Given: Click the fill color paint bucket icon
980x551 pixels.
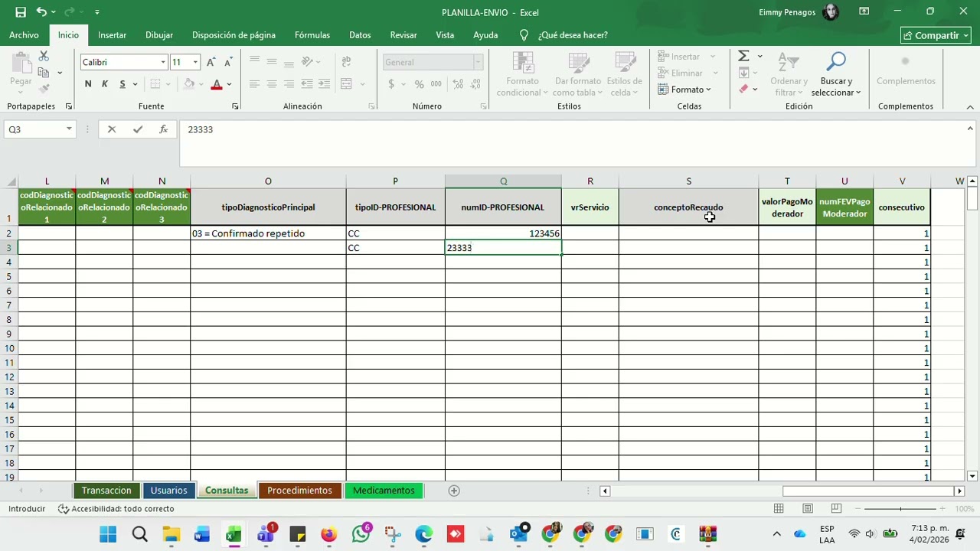Looking at the screenshot, I should click(x=189, y=84).
